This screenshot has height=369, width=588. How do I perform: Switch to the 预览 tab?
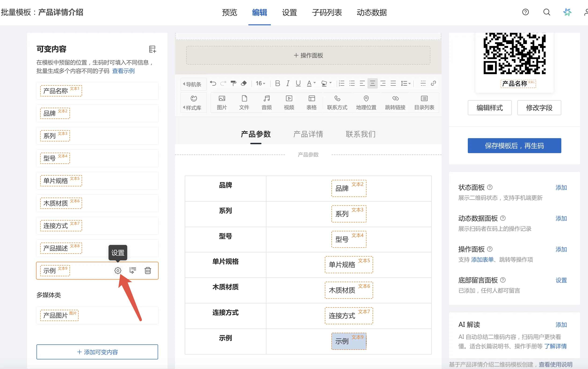(229, 12)
